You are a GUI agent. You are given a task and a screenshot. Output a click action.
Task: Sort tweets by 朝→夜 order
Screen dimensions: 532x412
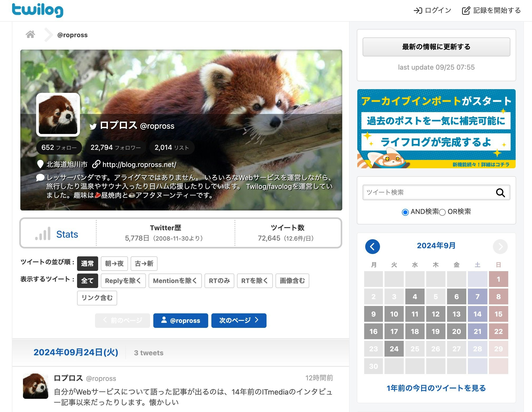pyautogui.click(x=114, y=264)
